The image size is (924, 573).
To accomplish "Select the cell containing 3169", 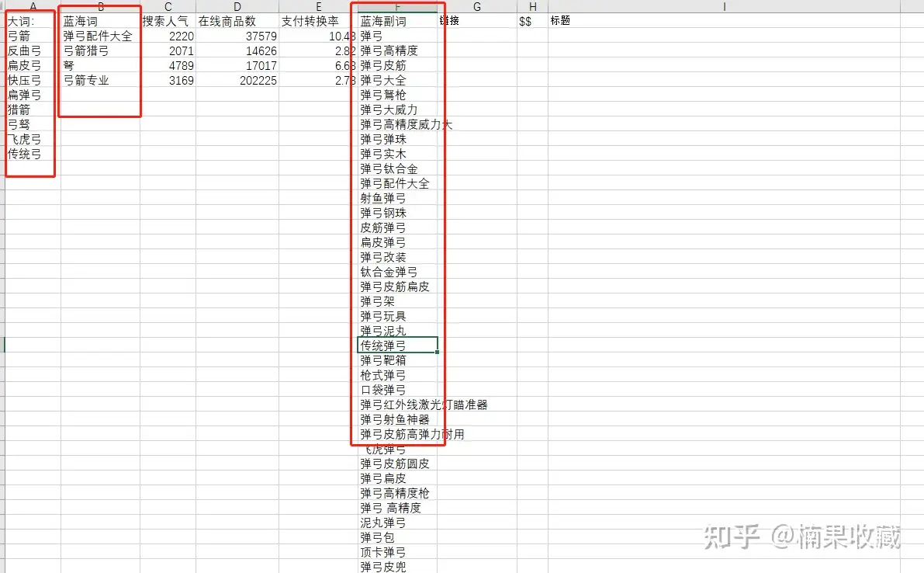I will [168, 80].
